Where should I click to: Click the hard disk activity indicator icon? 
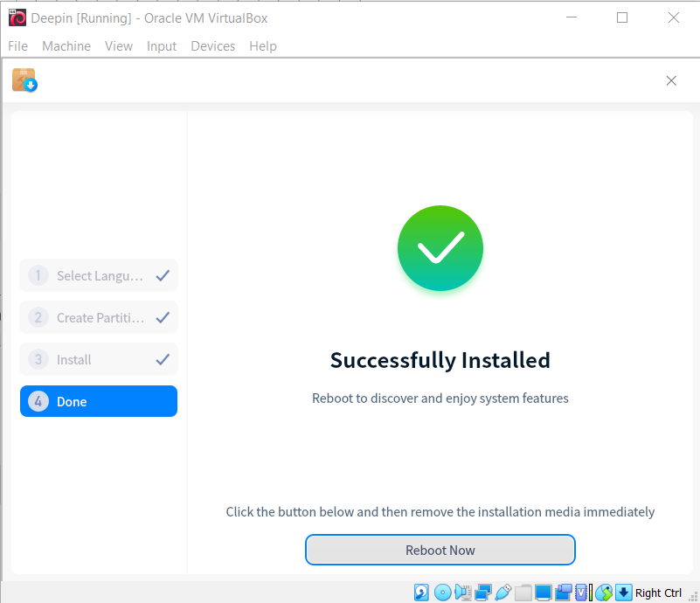[x=422, y=593]
